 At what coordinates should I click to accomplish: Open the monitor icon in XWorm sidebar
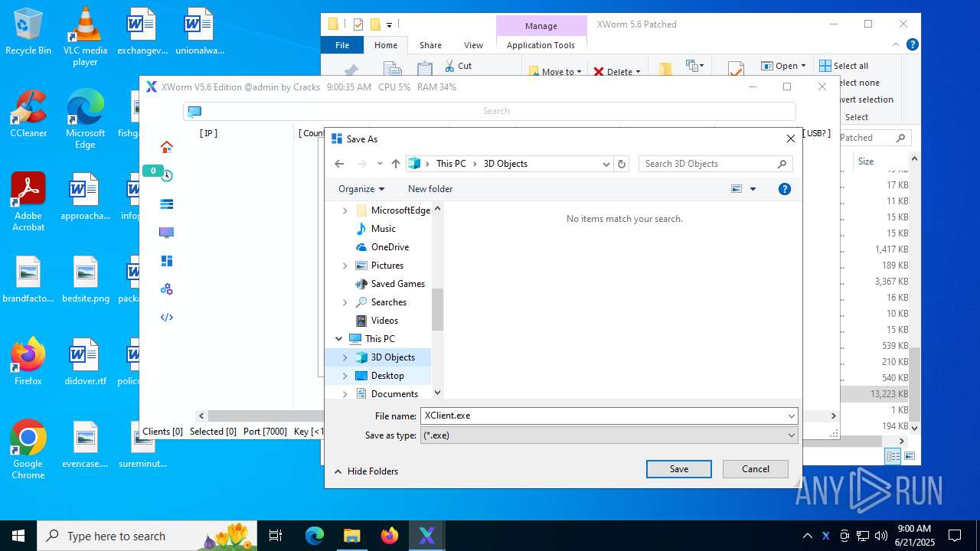pos(166,233)
